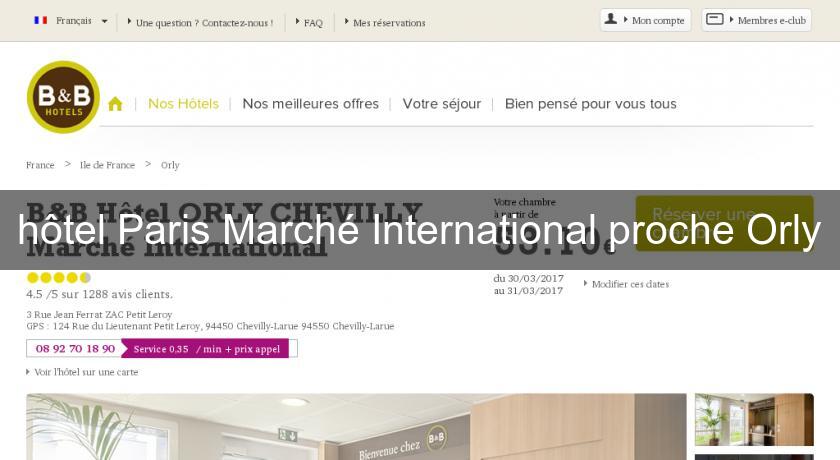Go to the home page icon

[115, 104]
